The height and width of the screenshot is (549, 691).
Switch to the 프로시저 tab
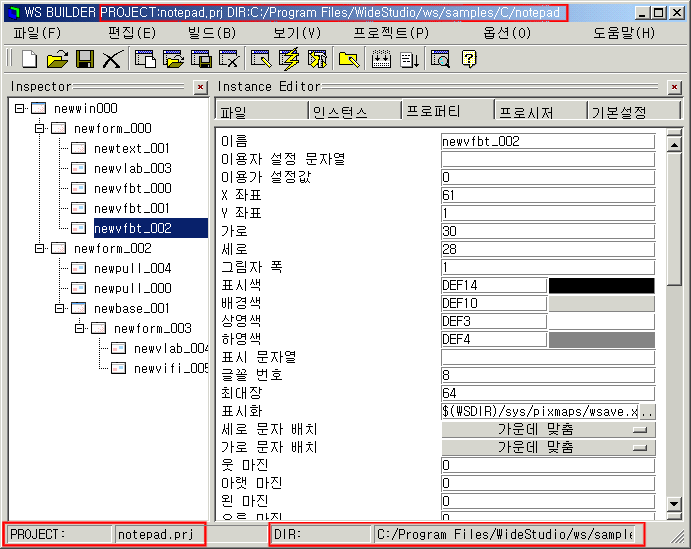pos(541,112)
